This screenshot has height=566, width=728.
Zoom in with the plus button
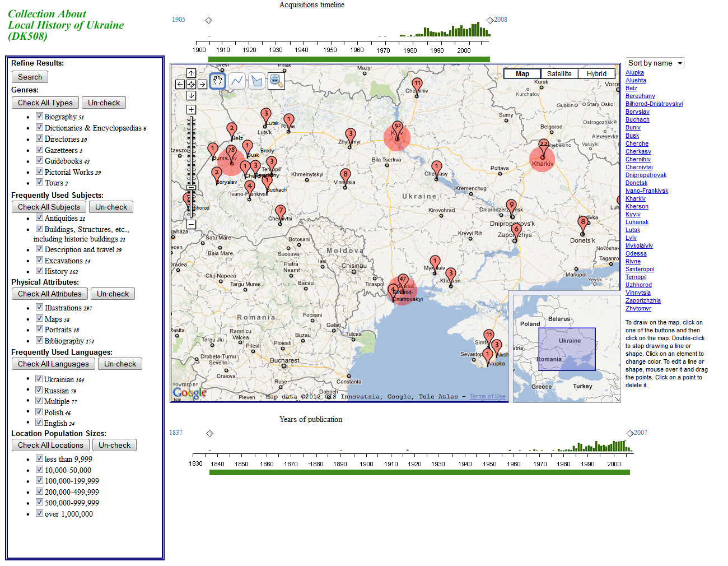click(x=191, y=110)
